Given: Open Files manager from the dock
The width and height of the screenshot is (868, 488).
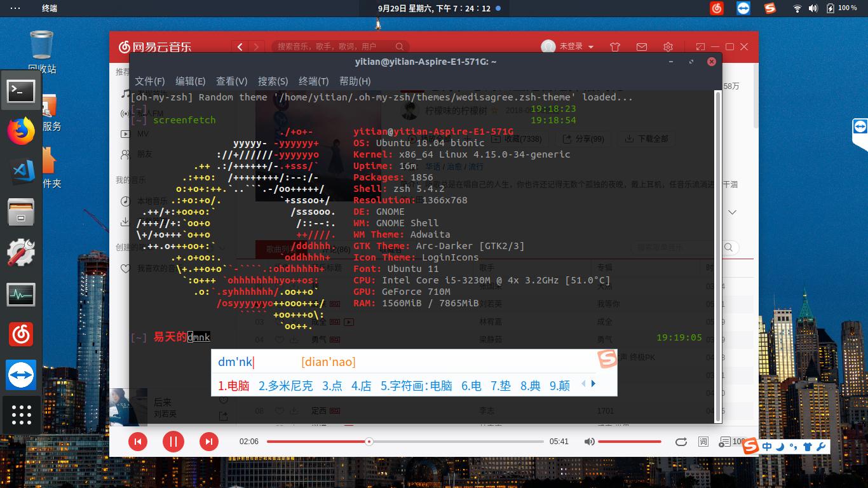Looking at the screenshot, I should click(21, 212).
